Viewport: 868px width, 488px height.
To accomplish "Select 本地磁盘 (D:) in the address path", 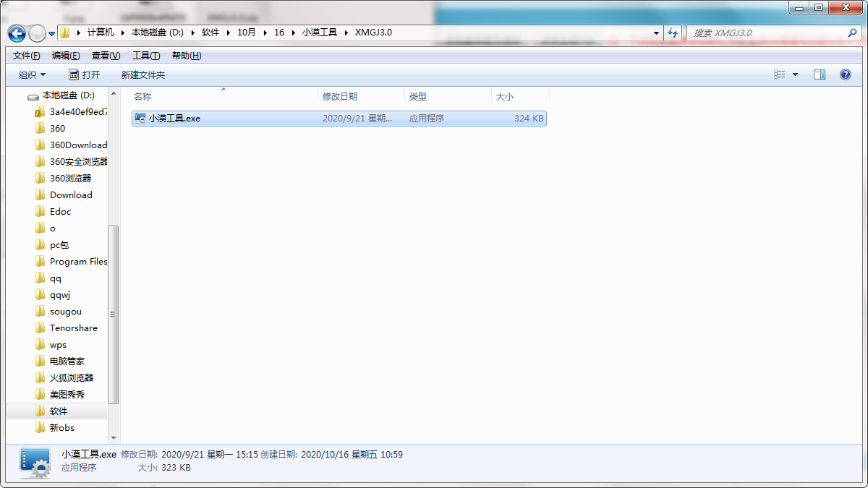I will (158, 33).
